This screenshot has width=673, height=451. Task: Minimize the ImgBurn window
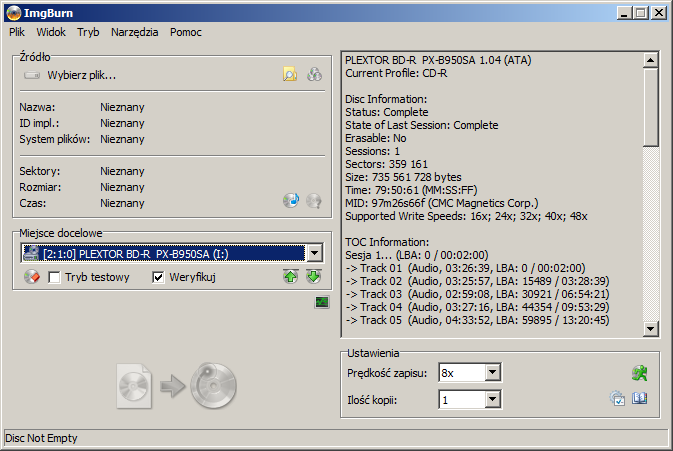624,13
